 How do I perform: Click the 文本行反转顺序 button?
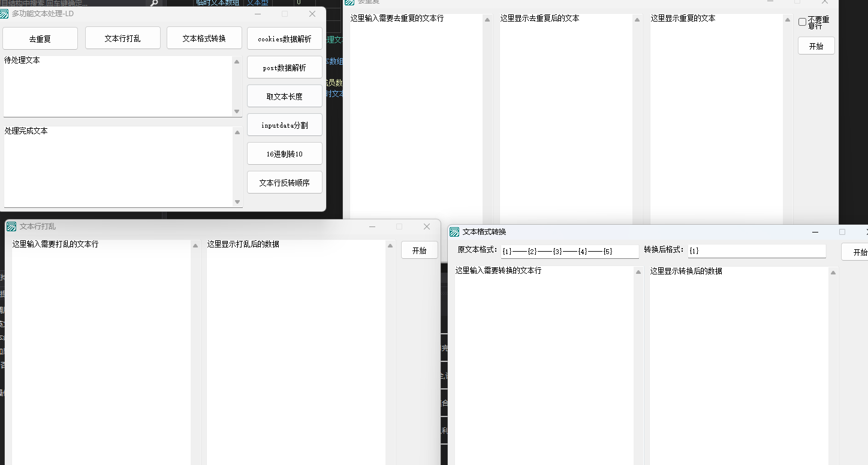284,183
